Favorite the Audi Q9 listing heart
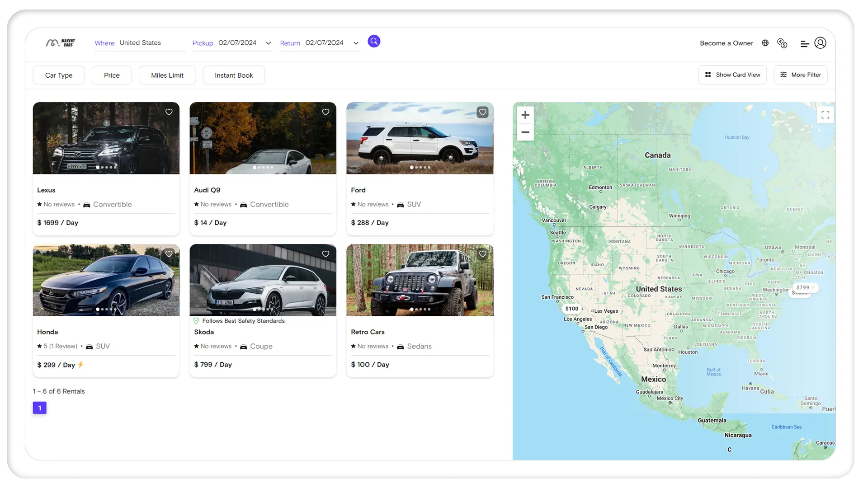 (325, 112)
